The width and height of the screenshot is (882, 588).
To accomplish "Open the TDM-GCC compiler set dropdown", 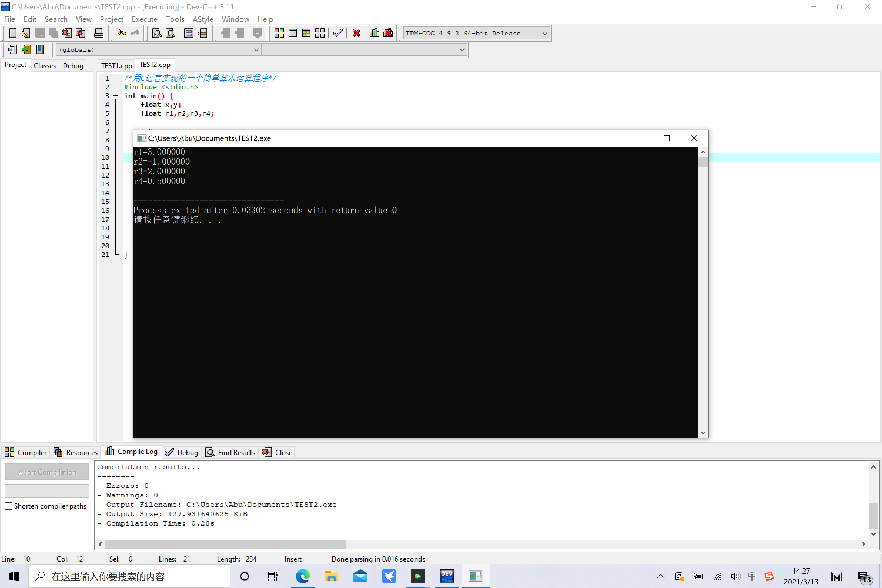I will pyautogui.click(x=545, y=34).
